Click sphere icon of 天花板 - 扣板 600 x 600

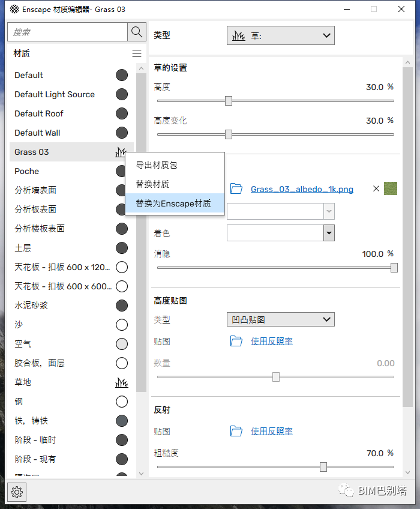pyautogui.click(x=122, y=286)
